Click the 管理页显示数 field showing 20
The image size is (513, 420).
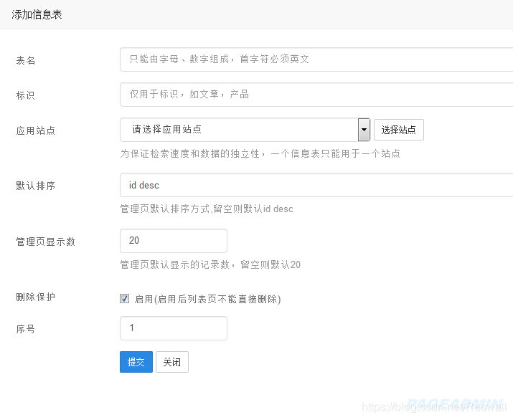pyautogui.click(x=174, y=241)
